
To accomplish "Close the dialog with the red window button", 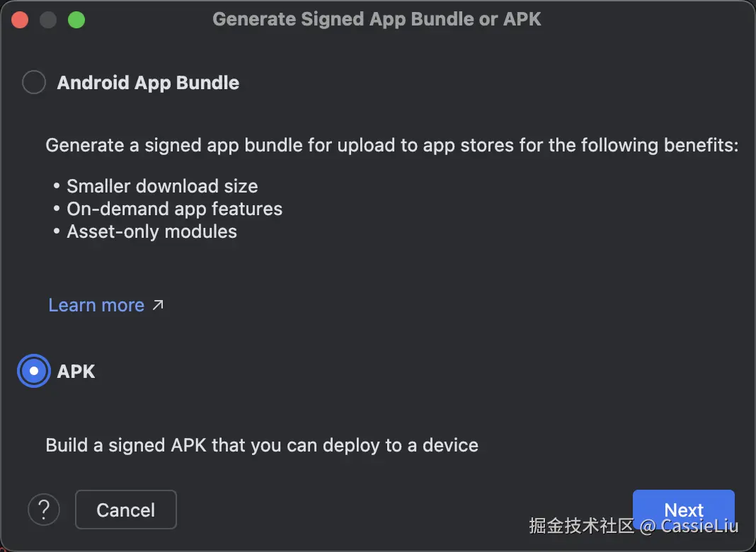I will point(20,20).
